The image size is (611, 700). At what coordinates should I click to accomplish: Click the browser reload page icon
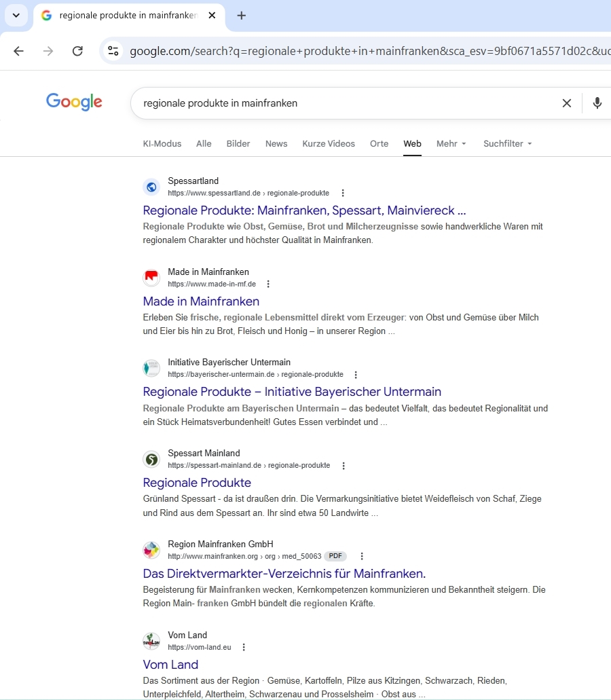point(77,51)
